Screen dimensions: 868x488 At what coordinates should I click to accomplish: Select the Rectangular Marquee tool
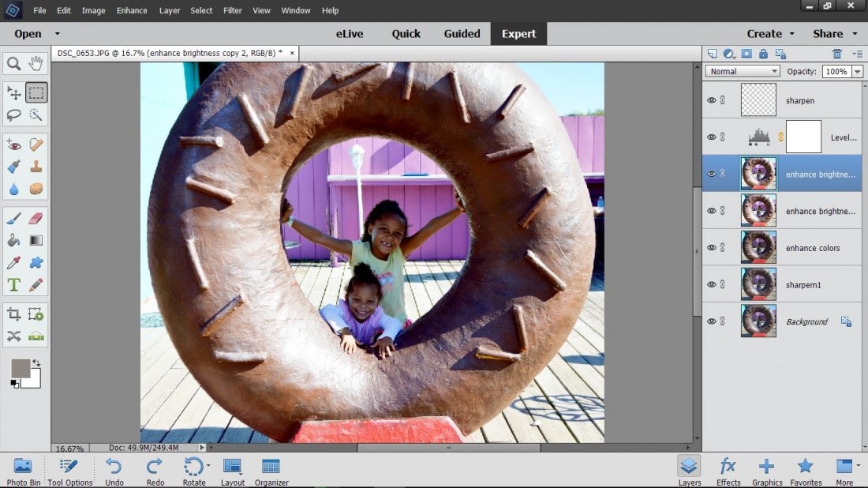(x=36, y=92)
